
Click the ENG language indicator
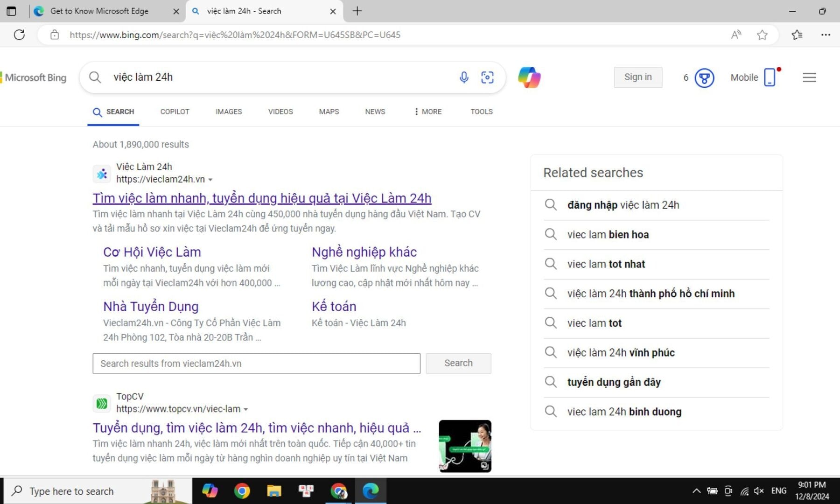pos(778,491)
